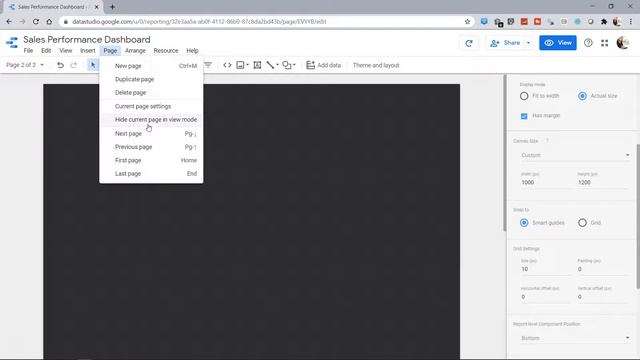
Task: Click the Share button
Action: click(x=506, y=43)
